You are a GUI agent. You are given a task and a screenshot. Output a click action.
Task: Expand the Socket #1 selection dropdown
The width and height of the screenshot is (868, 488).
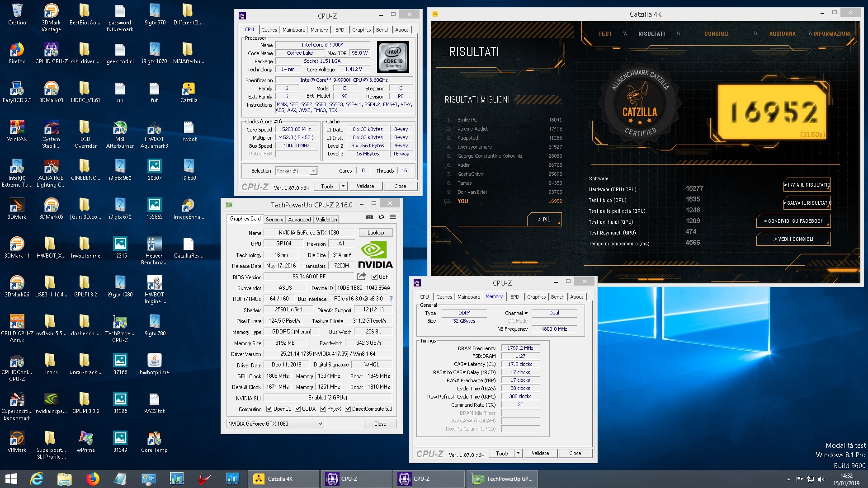click(313, 171)
